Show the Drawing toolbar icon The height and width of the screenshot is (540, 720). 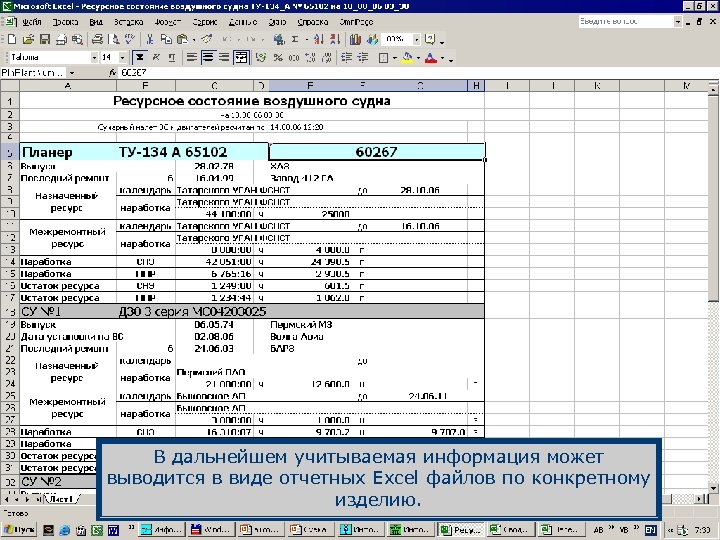[x=371, y=40]
